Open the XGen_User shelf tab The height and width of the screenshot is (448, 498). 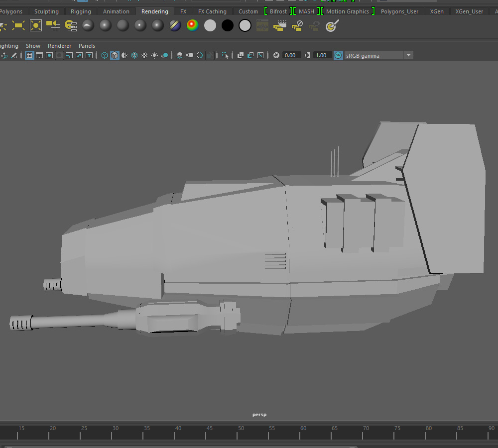pos(469,11)
